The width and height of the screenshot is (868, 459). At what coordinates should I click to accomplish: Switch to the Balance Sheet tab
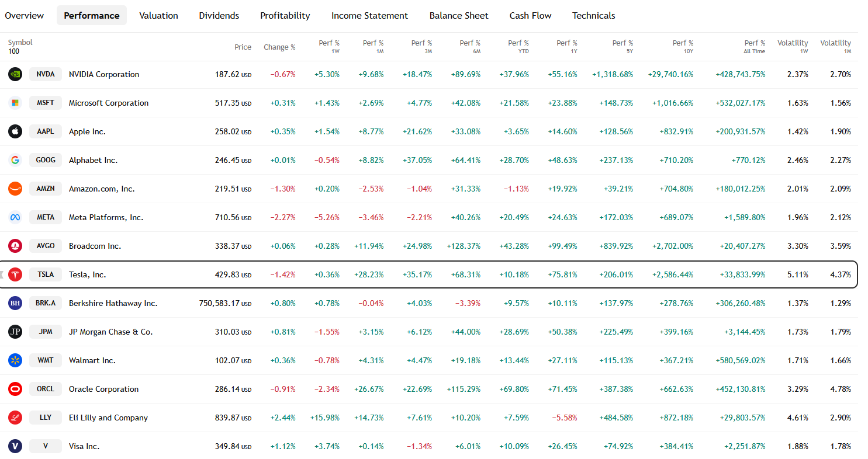(x=458, y=15)
